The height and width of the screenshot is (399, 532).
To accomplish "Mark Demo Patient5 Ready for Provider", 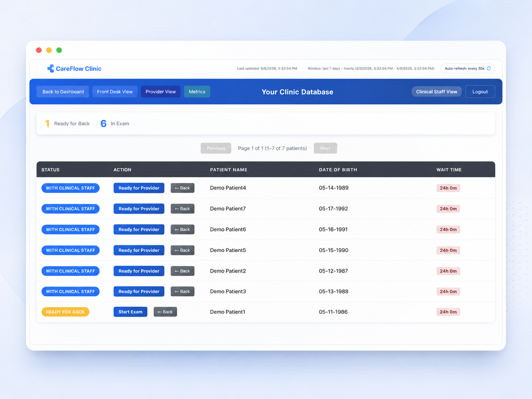I will tap(139, 250).
